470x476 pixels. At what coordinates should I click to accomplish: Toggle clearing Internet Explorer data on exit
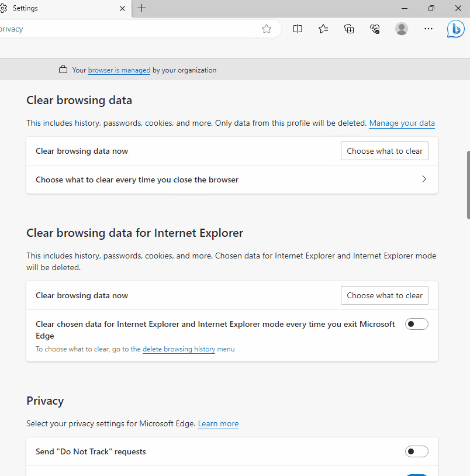point(416,324)
